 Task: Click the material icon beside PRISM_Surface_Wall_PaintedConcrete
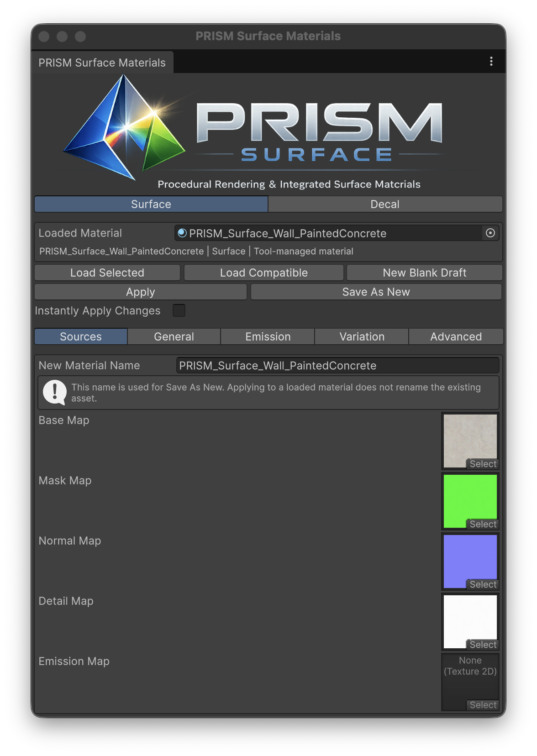(182, 233)
